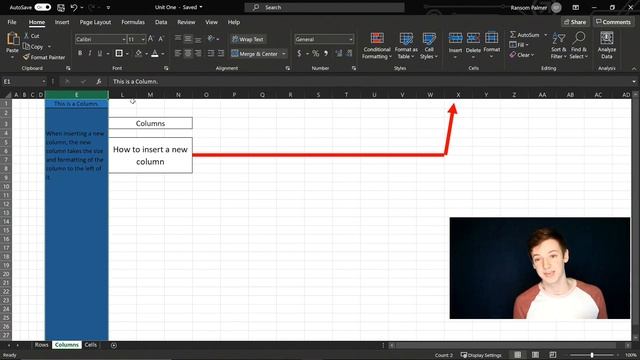This screenshot has height=360, width=640.
Task: Click the formula bar text field
Action: [x=369, y=82]
